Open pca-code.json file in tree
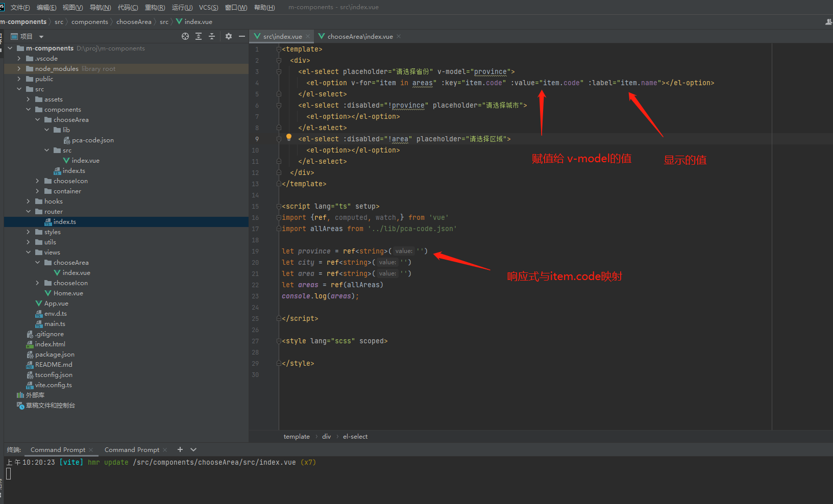This screenshot has height=504, width=833. (x=88, y=140)
